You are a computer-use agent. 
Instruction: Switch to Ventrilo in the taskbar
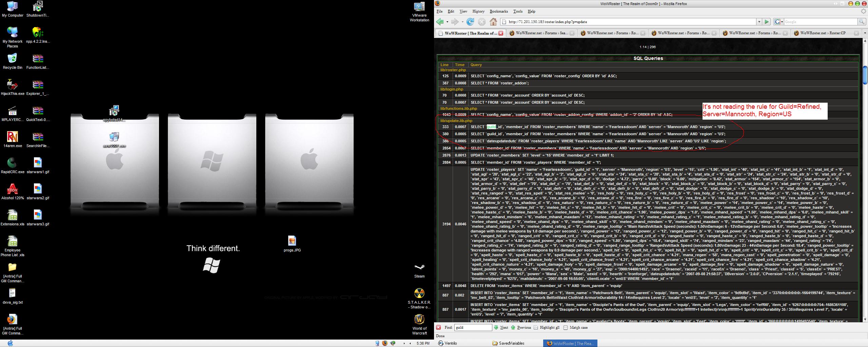(x=448, y=343)
